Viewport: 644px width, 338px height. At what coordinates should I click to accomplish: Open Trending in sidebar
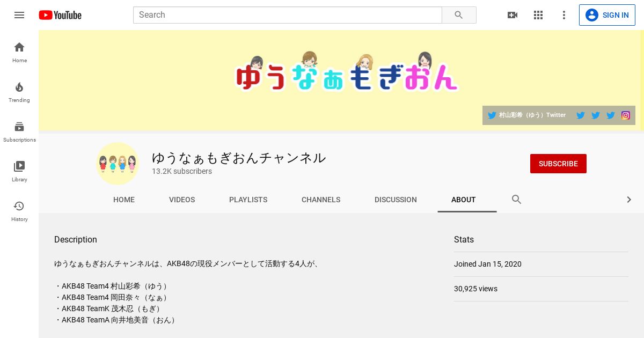(19, 92)
